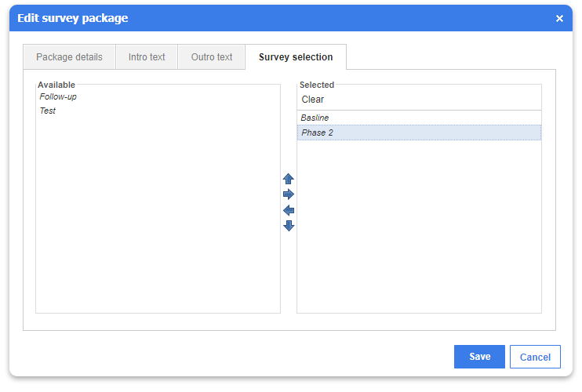582x392 pixels.
Task: Move selected survey up with up arrow
Action: tap(289, 179)
